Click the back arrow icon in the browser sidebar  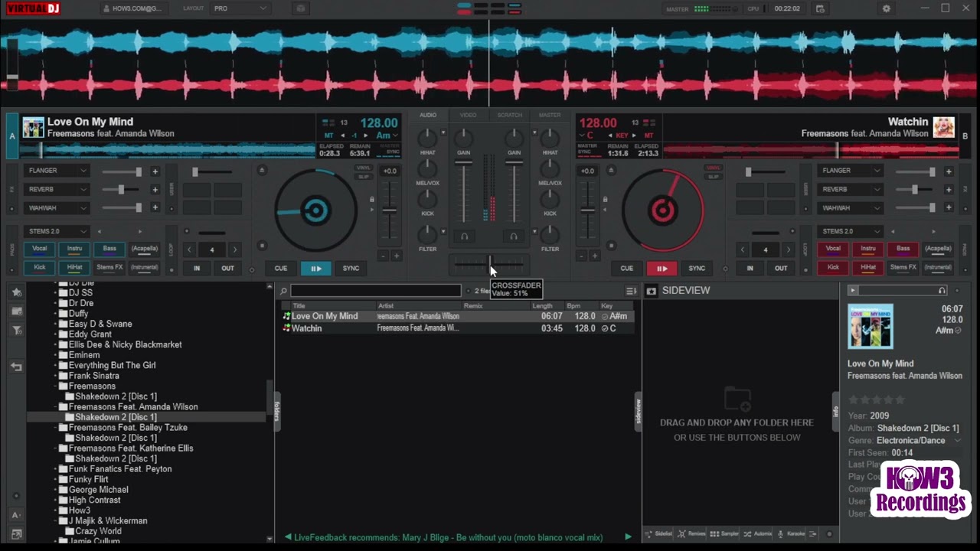[16, 367]
